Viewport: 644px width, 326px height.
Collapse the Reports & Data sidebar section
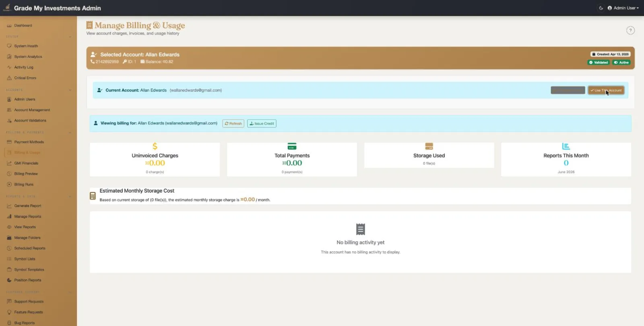[x=70, y=197]
